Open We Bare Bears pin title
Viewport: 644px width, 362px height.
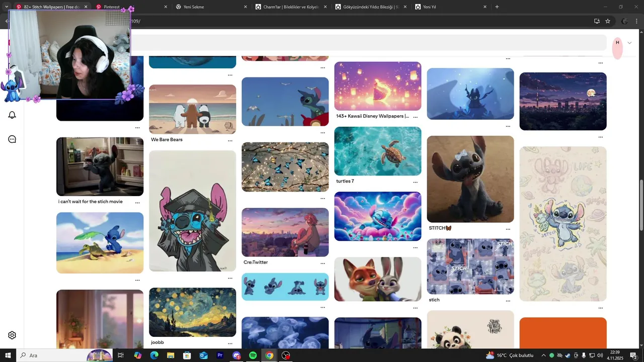167,140
